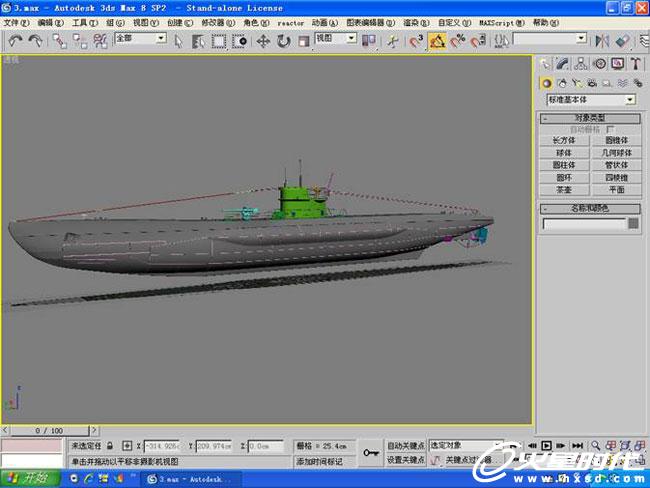This screenshot has height=488, width=650.
Task: Click the 茶壶 teapot button
Action: click(564, 189)
